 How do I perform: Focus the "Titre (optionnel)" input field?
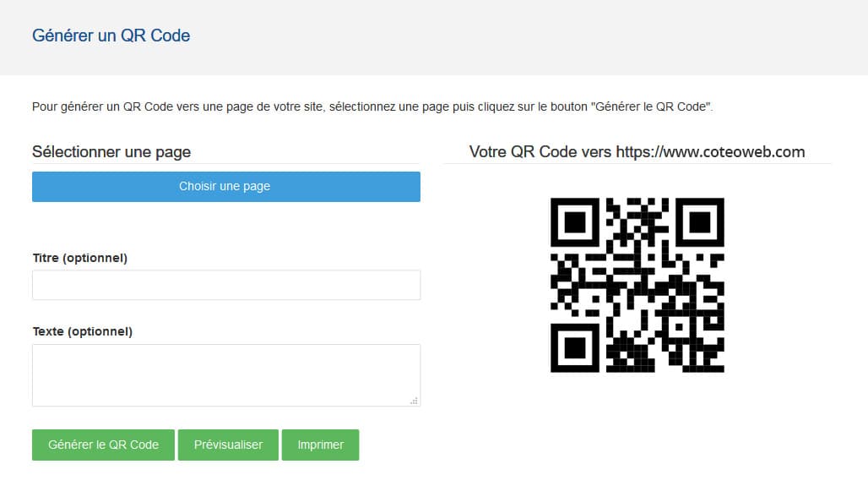(x=225, y=285)
